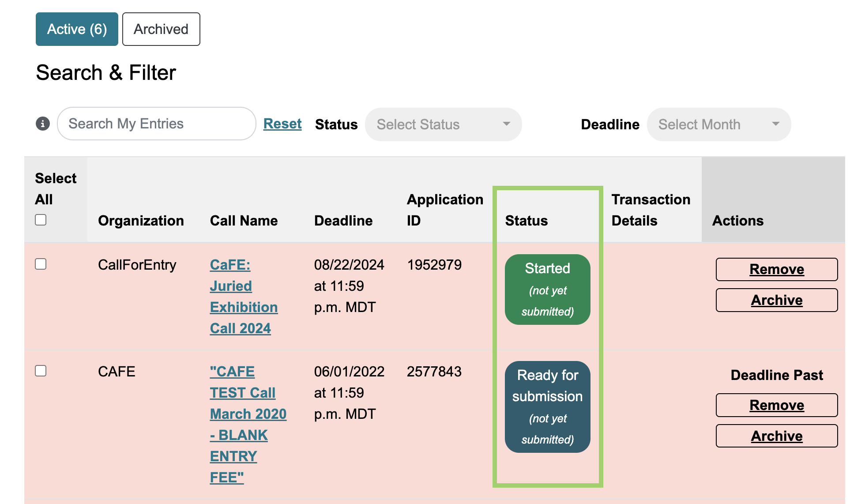Remove the CAFE application 2577843
Viewport: 865px width, 504px height.
click(776, 405)
